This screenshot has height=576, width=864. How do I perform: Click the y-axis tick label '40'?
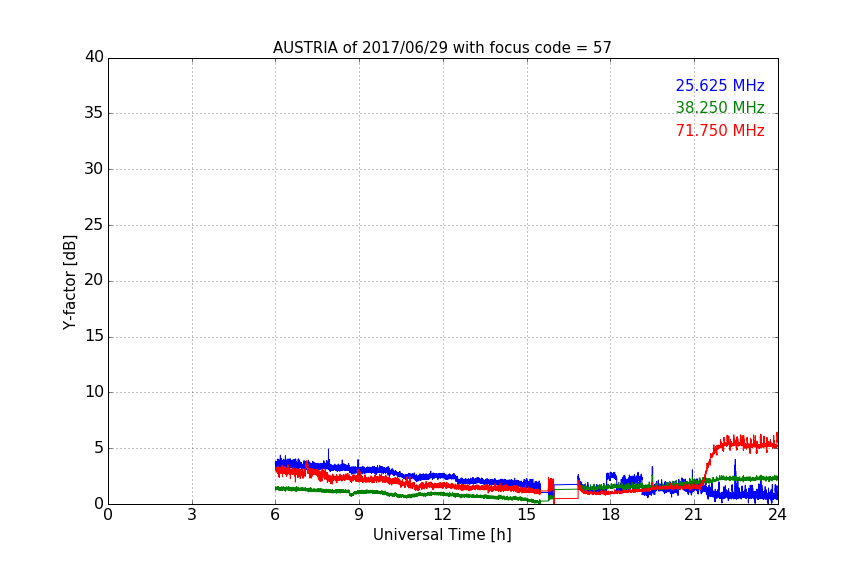pyautogui.click(x=94, y=57)
